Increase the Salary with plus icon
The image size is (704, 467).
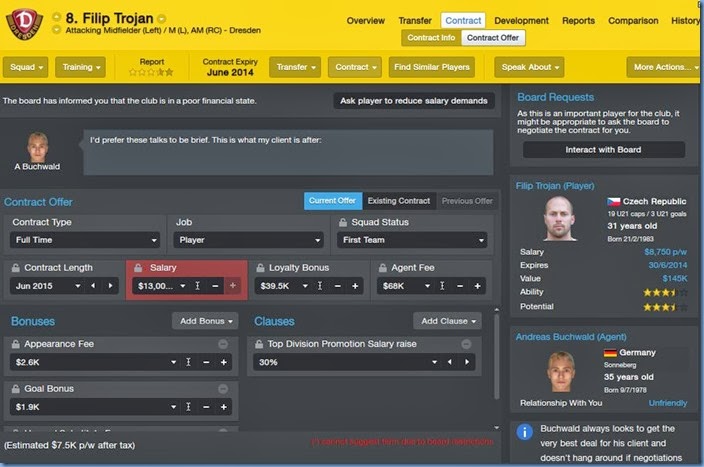click(233, 286)
